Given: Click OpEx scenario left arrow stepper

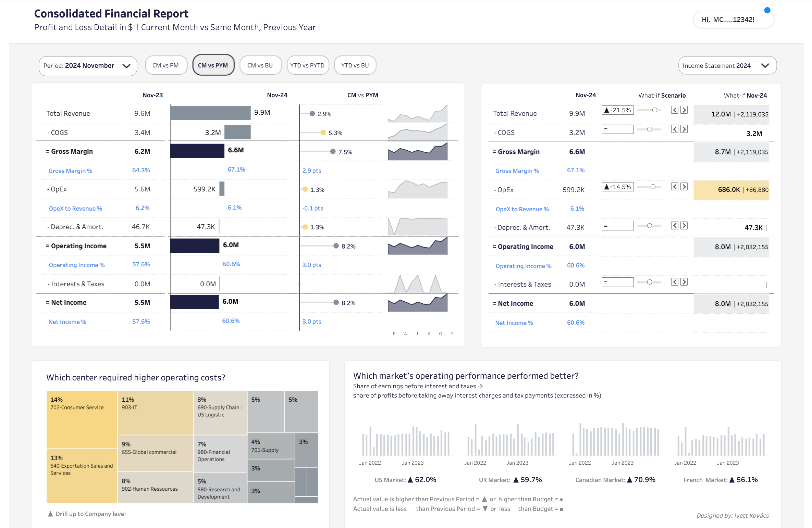Looking at the screenshot, I should point(675,187).
